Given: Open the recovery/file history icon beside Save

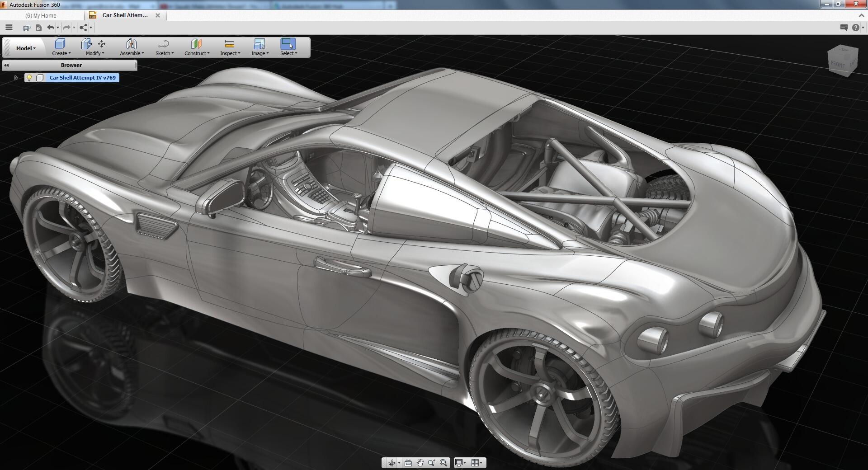Looking at the screenshot, I should click(38, 28).
